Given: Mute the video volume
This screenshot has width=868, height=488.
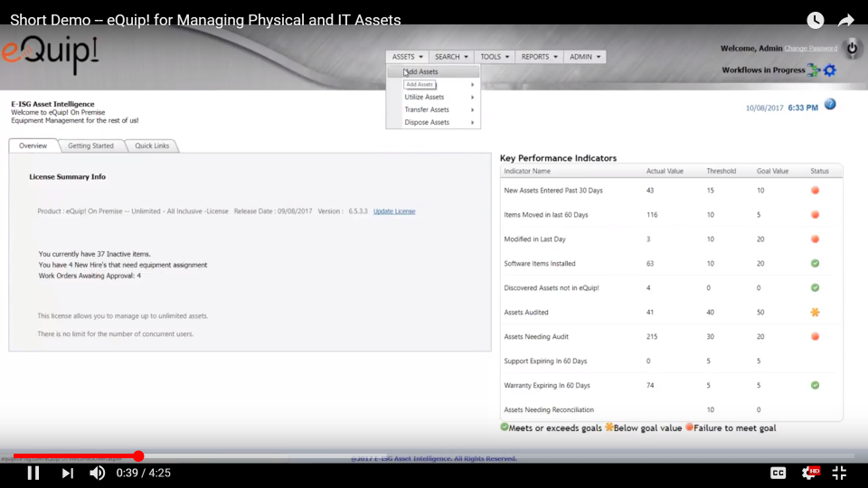Looking at the screenshot, I should point(98,473).
